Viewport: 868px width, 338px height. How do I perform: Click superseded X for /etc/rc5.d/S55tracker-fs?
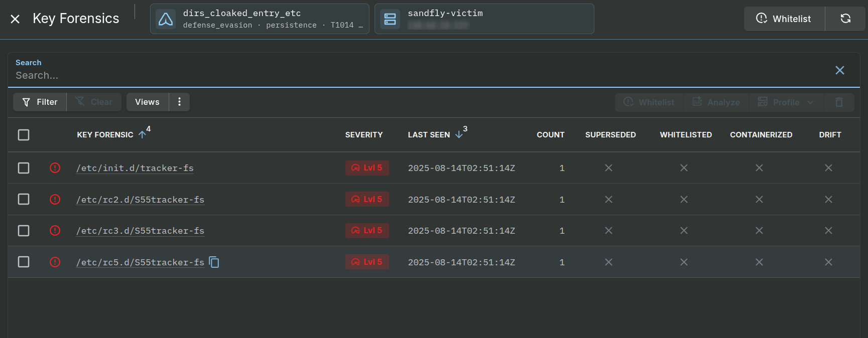pyautogui.click(x=608, y=262)
